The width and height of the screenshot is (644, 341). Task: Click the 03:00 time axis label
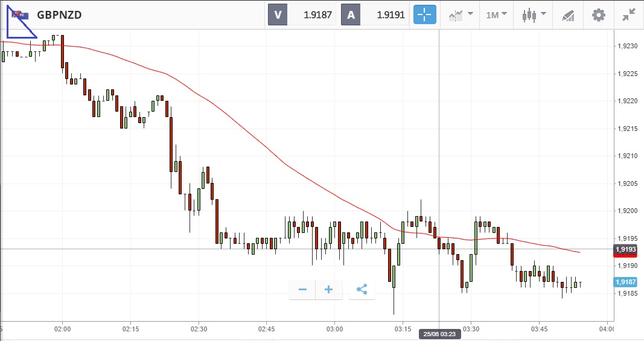pyautogui.click(x=334, y=330)
